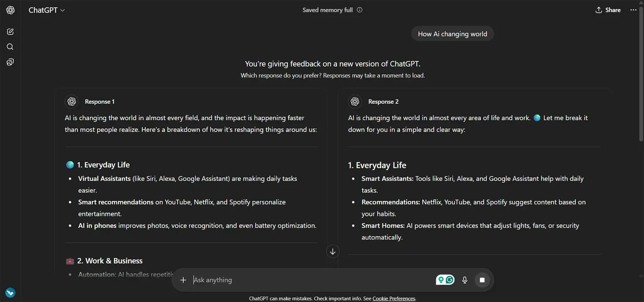Screen dimensions: 644x302
Task: Click the Share button
Action: [608, 10]
